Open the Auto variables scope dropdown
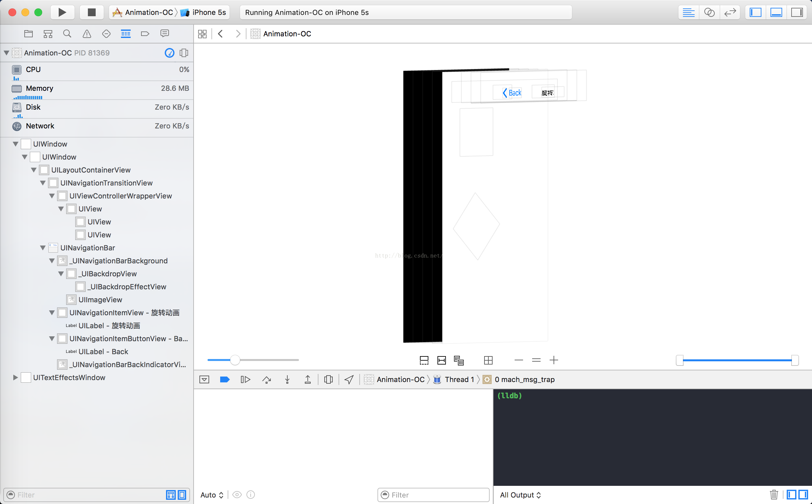812x504 pixels. [212, 495]
